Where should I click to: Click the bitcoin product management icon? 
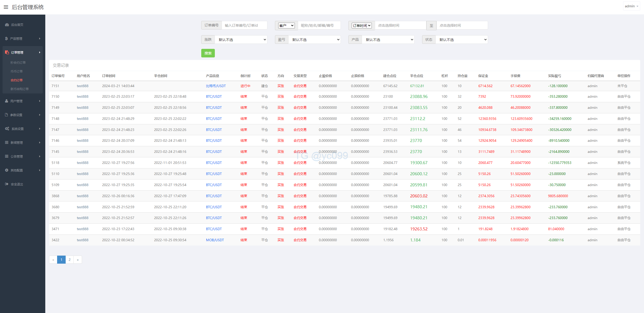tap(6, 39)
